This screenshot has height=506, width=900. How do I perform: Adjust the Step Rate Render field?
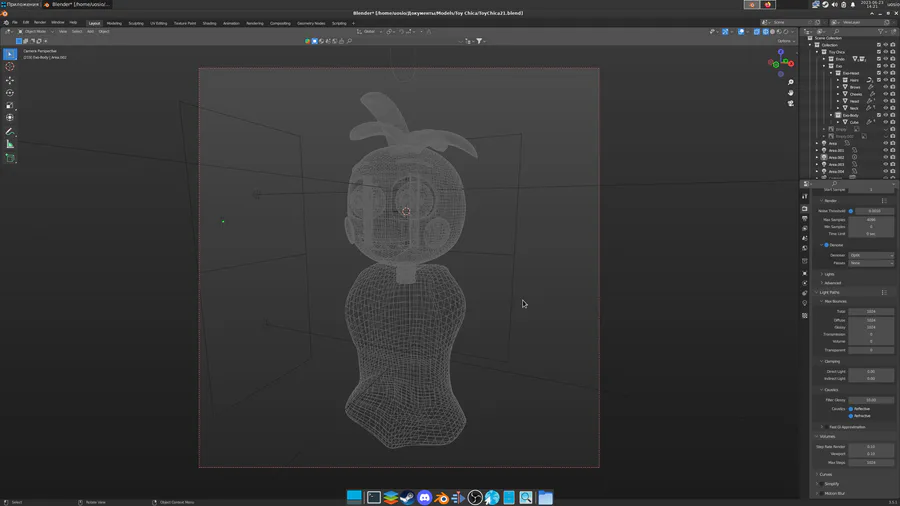(871, 446)
